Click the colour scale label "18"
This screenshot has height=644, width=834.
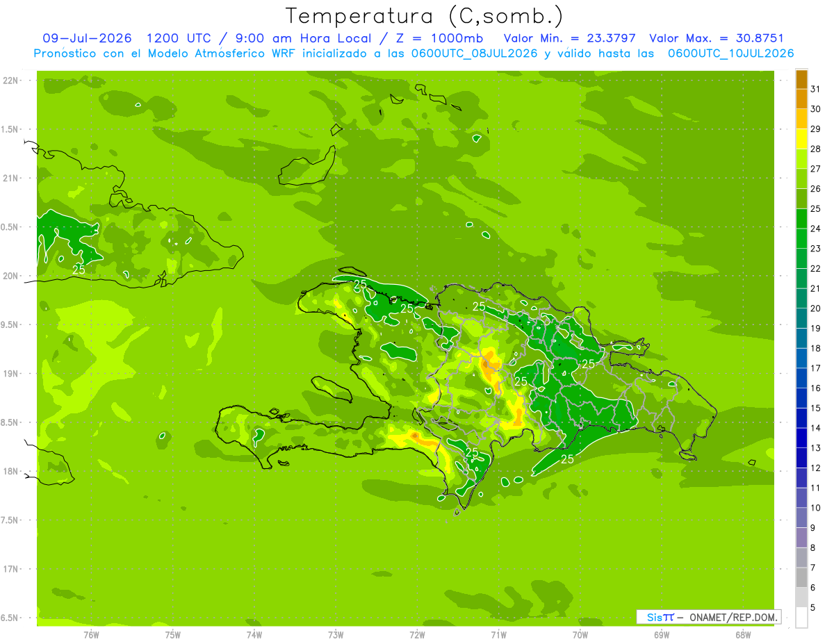pos(815,348)
